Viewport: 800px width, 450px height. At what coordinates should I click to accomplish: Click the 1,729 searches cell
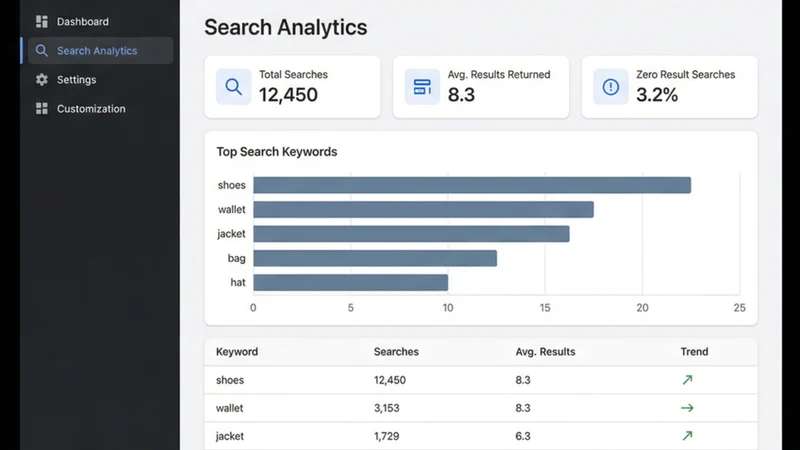tap(387, 436)
